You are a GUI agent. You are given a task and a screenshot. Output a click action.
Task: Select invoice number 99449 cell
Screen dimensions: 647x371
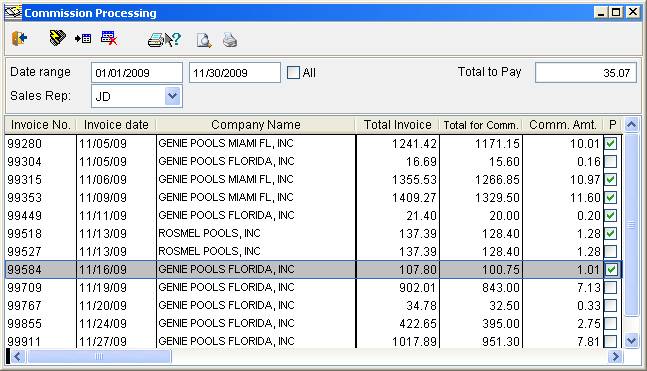click(41, 215)
